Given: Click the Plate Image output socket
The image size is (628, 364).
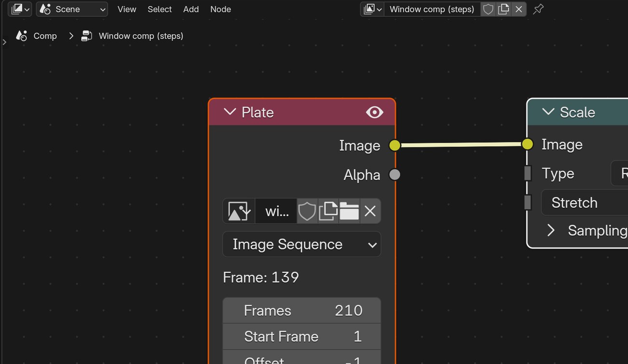Looking at the screenshot, I should tap(395, 145).
